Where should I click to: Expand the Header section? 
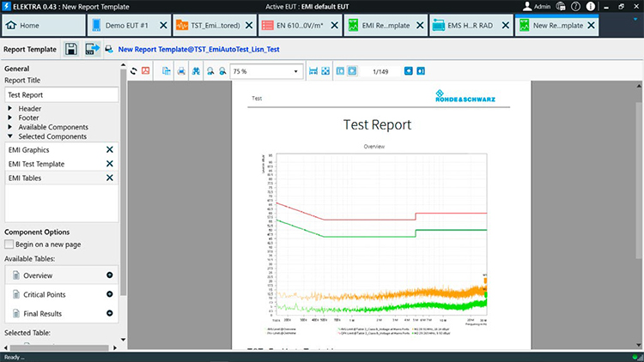coord(10,109)
